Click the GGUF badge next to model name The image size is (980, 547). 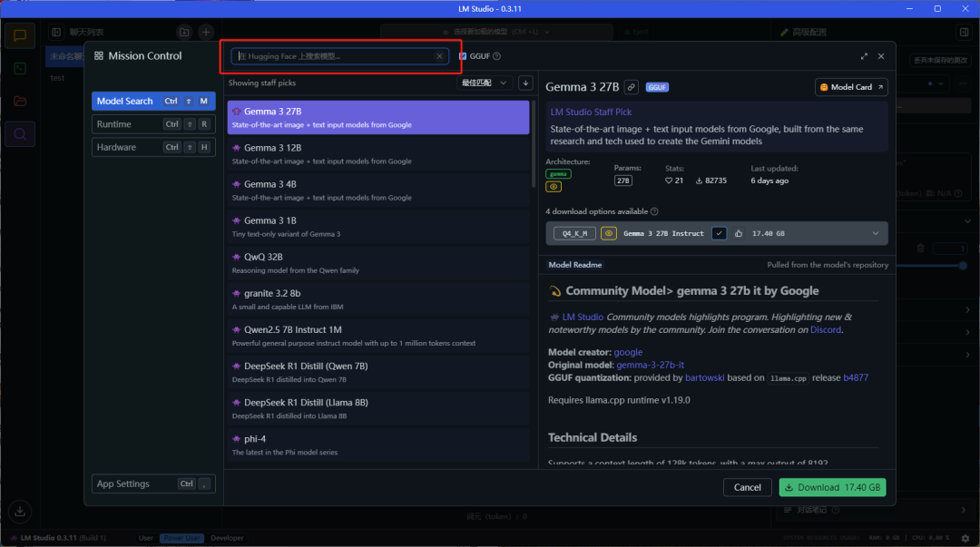pyautogui.click(x=657, y=87)
